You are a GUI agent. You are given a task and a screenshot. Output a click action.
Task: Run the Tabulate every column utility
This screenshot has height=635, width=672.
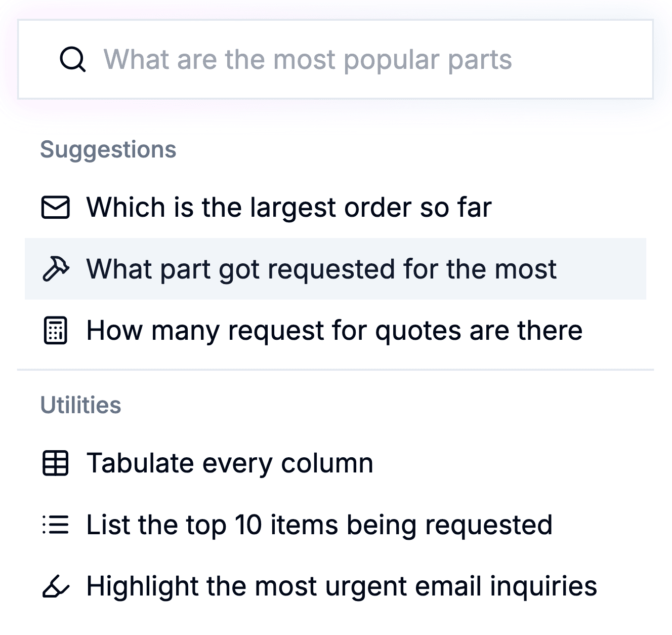click(230, 463)
